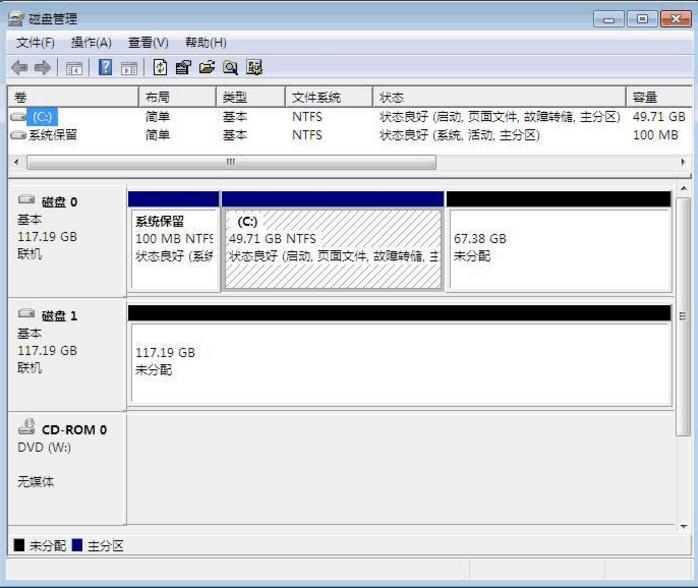Click the left arrow of horizontal scrollbar
This screenshot has width=698, height=588.
[16, 162]
